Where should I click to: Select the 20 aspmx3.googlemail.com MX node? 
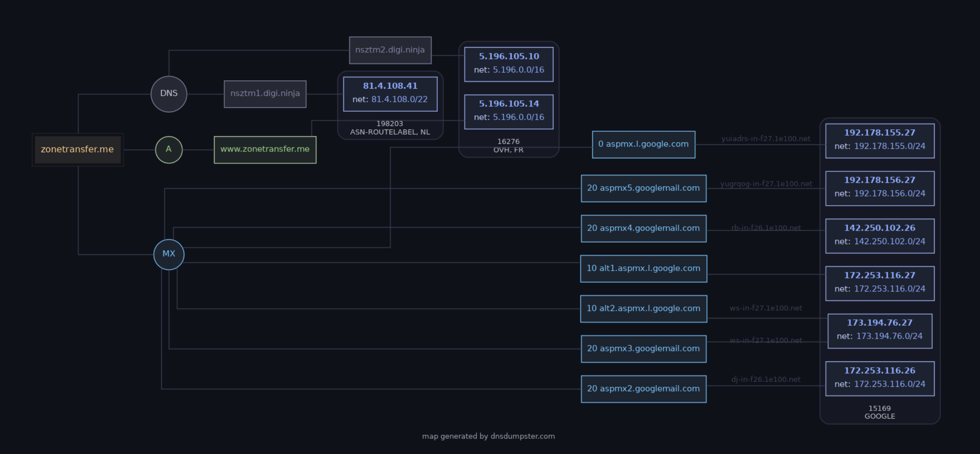coord(643,349)
